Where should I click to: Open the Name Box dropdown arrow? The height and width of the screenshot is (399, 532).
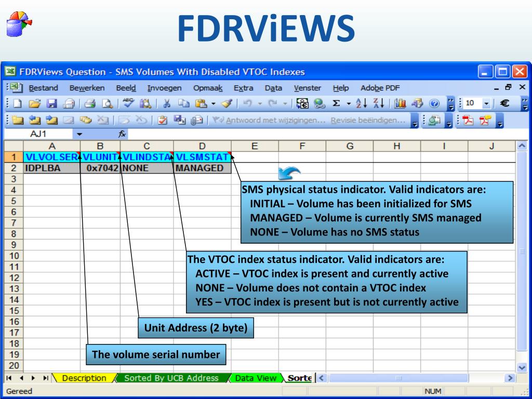pyautogui.click(x=79, y=134)
